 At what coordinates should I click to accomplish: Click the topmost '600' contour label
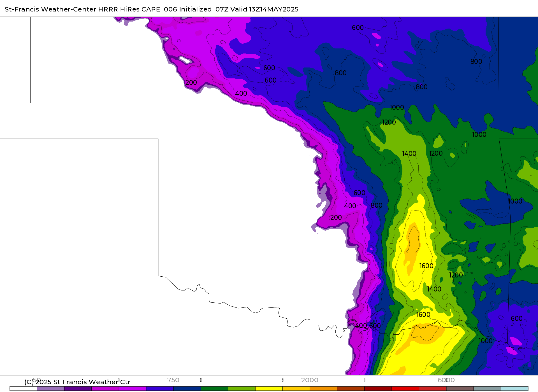point(358,28)
